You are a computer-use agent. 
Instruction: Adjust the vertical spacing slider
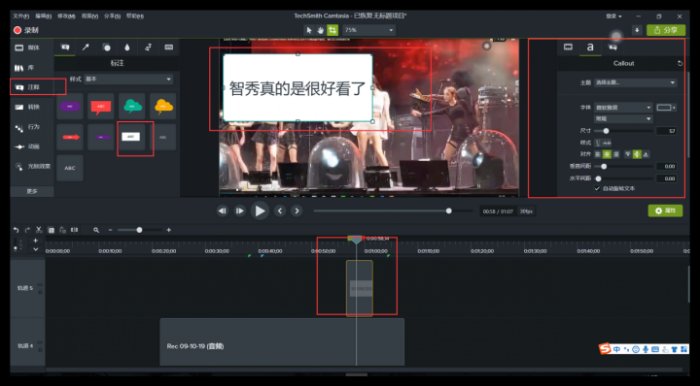coord(604,166)
